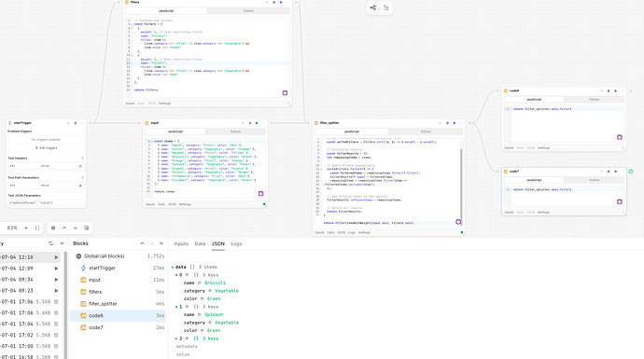
Task: Fit canvas to screen icon
Action: (37, 228)
